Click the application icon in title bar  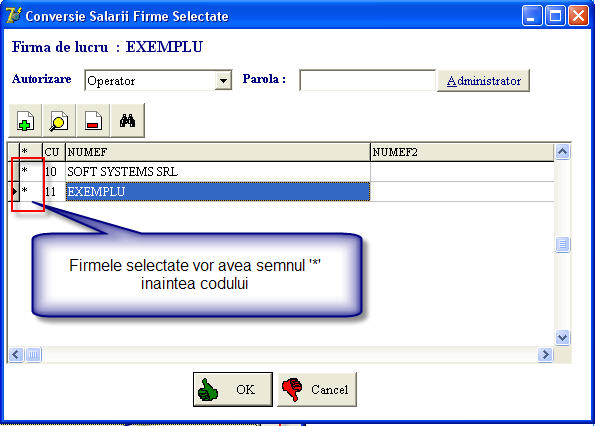pyautogui.click(x=14, y=16)
